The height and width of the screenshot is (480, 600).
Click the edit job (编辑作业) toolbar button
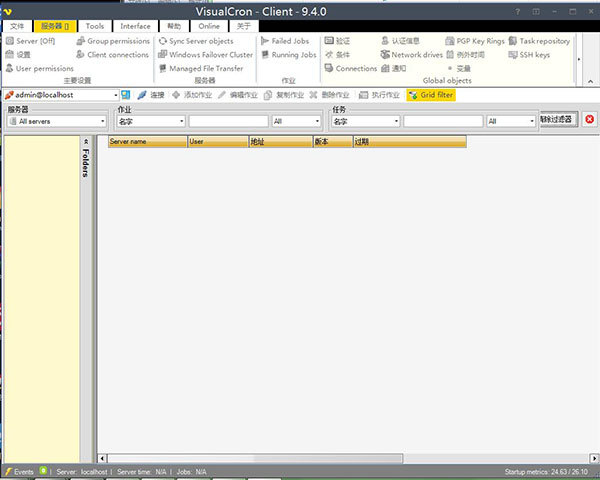tap(238, 95)
